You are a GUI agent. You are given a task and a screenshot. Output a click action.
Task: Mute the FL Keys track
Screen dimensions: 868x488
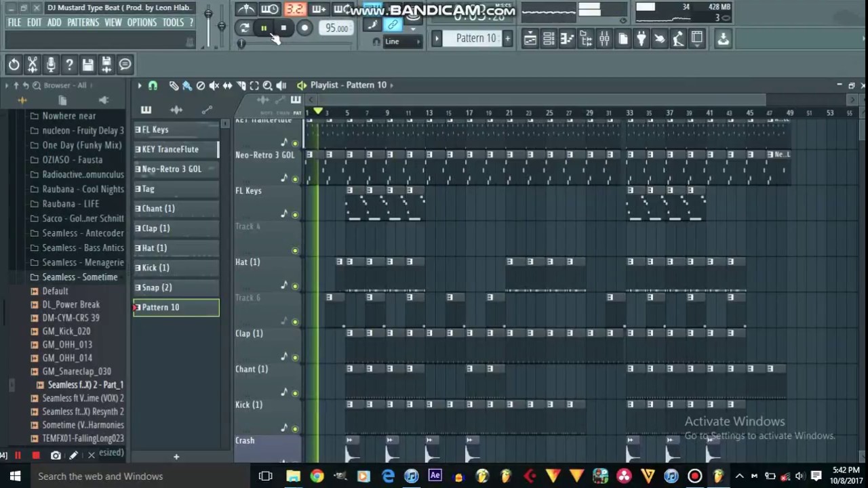[x=294, y=215]
